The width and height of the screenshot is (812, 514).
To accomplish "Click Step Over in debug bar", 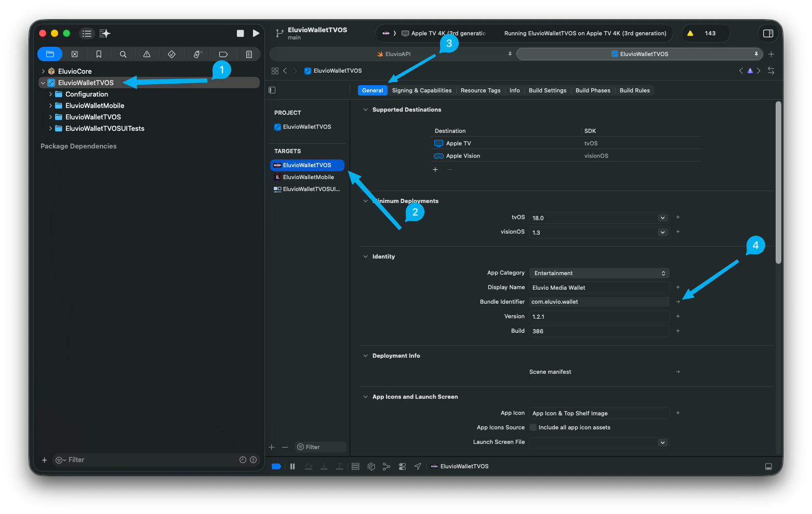I will coord(309,466).
